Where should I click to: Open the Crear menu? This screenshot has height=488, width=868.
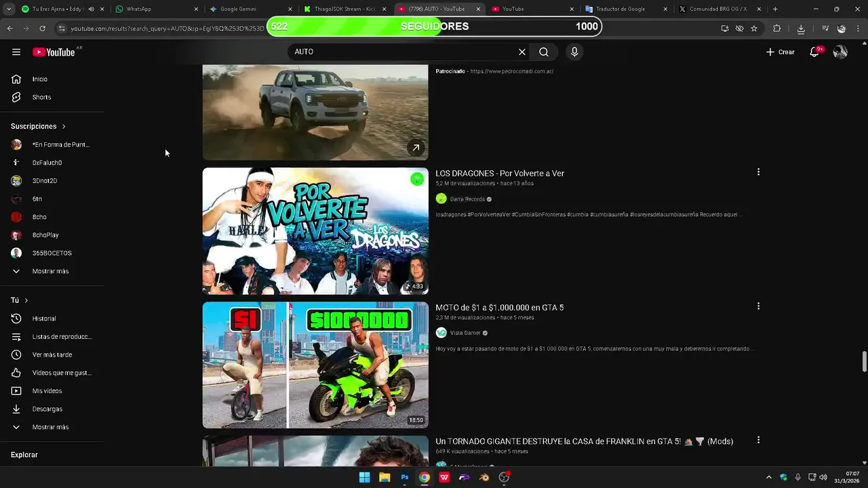[x=781, y=52]
